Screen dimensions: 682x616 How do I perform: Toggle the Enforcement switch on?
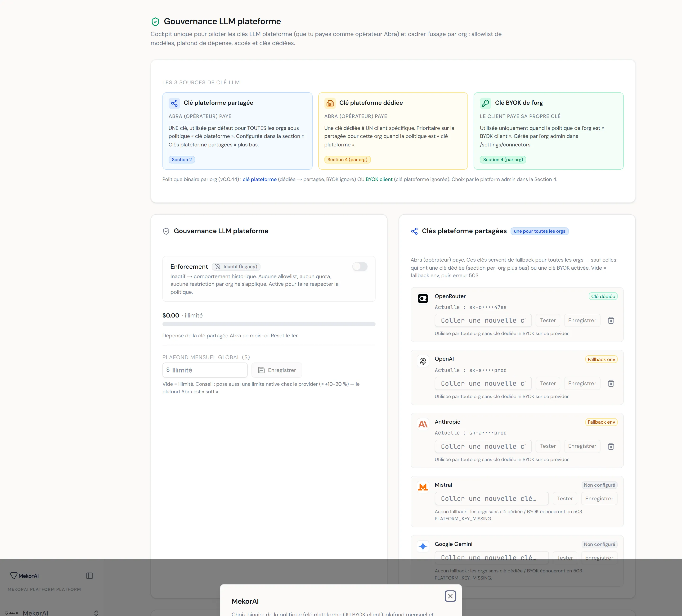click(360, 267)
